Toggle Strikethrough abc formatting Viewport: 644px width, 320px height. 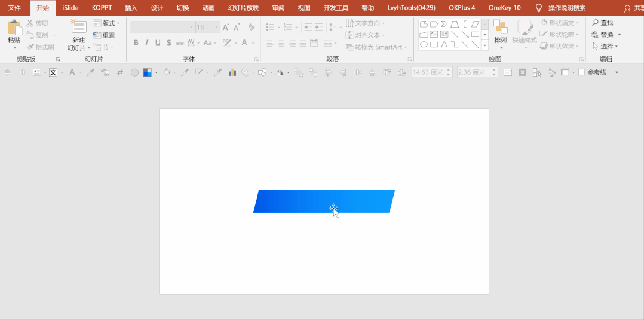click(x=180, y=43)
